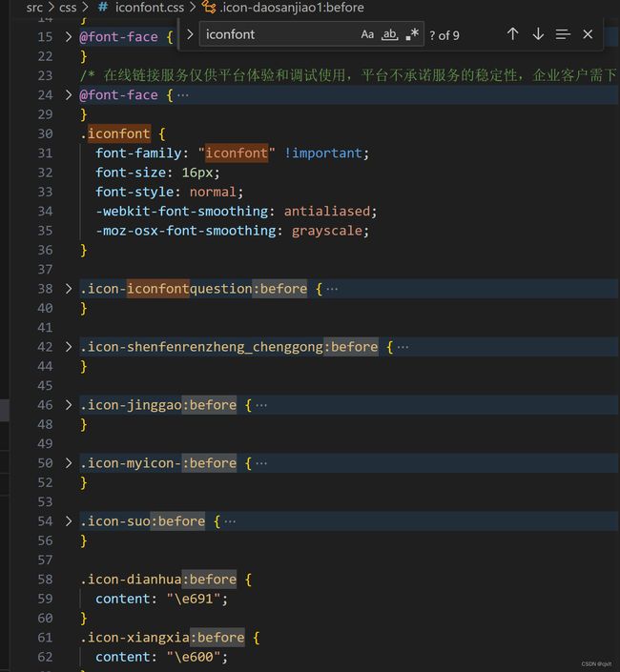Toggle Match Case in find widget
The width and height of the screenshot is (620, 672).
pos(367,34)
